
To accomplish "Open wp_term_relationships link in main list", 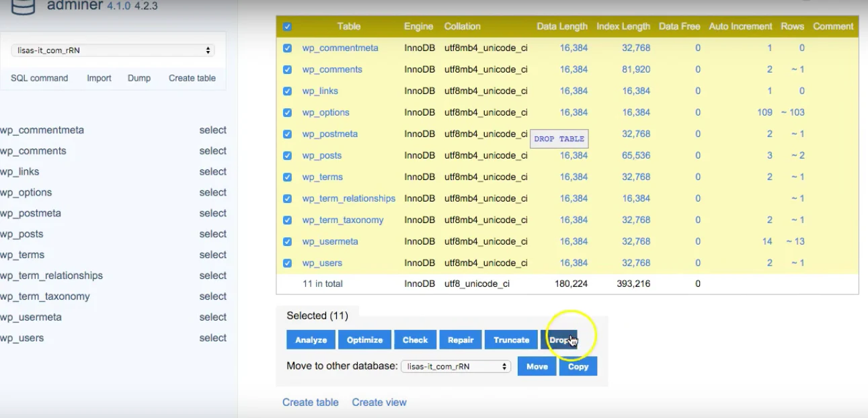I will click(x=349, y=199).
